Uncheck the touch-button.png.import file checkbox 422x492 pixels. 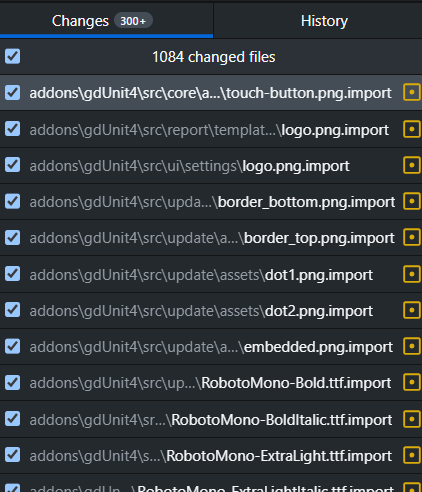pos(12,93)
